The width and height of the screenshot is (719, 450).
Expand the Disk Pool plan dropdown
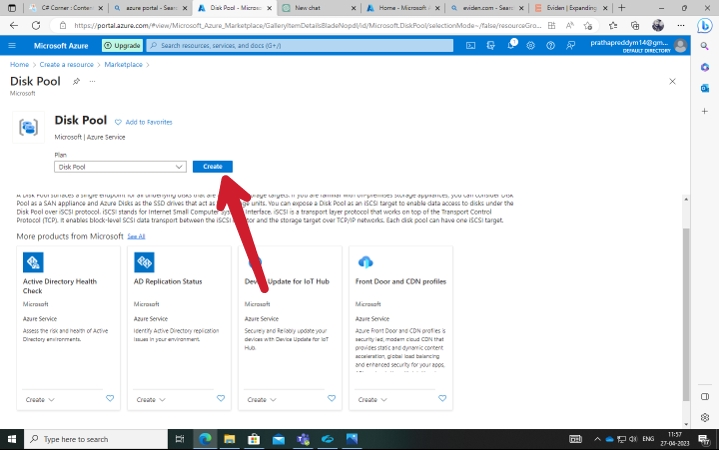120,167
